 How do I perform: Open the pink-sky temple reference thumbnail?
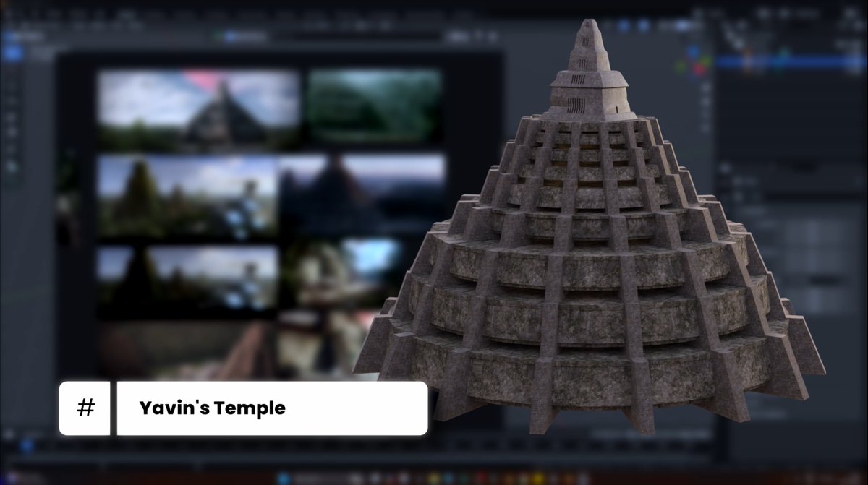(x=199, y=108)
